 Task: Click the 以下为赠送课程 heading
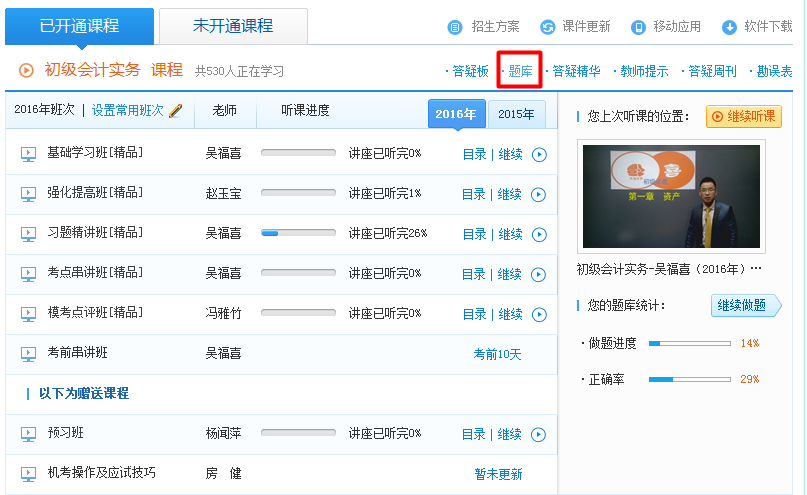coord(84,394)
